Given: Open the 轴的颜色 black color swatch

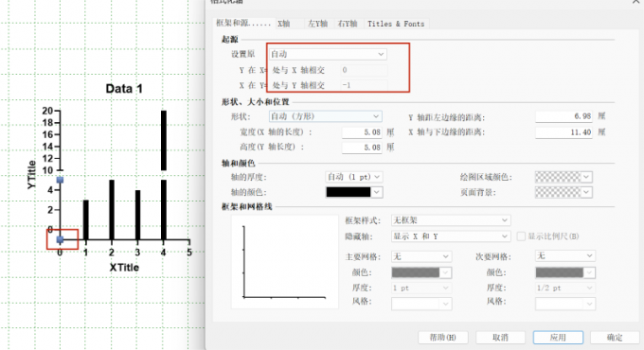Looking at the screenshot, I should (354, 192).
